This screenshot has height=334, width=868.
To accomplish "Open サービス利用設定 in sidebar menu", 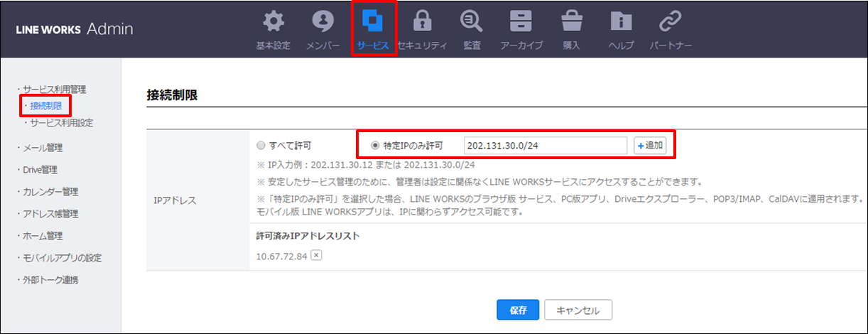I will (61, 123).
